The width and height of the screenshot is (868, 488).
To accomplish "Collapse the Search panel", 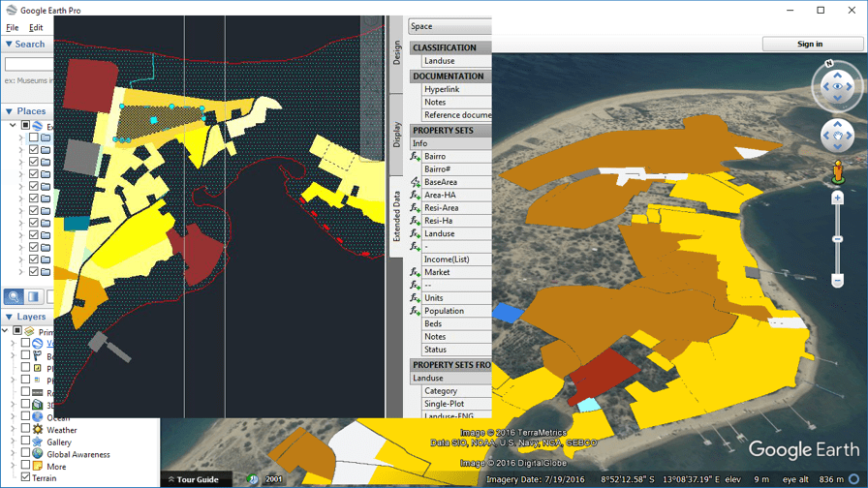I will pos(9,44).
